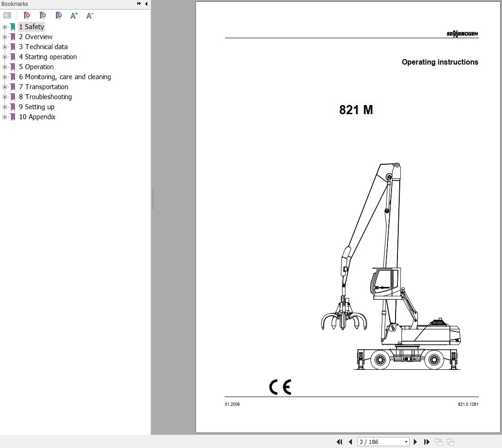
Task: Expand the 10 Appendix bookmark
Action: click(5, 117)
